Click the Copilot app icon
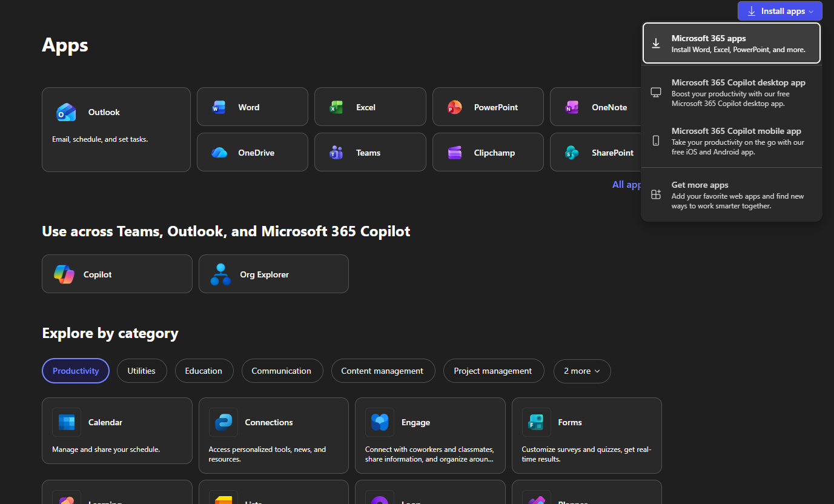The width and height of the screenshot is (834, 504). [64, 274]
